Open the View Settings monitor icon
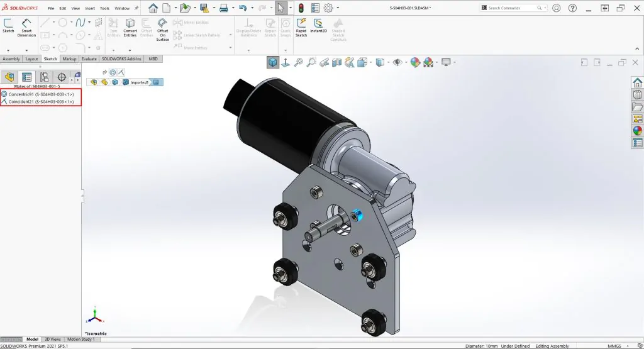The height and width of the screenshot is (349, 644). [446, 62]
